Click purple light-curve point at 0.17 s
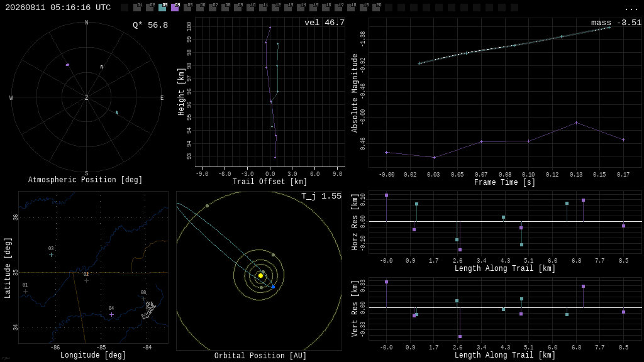Viewport: 644px width, 362px height. tap(623, 140)
